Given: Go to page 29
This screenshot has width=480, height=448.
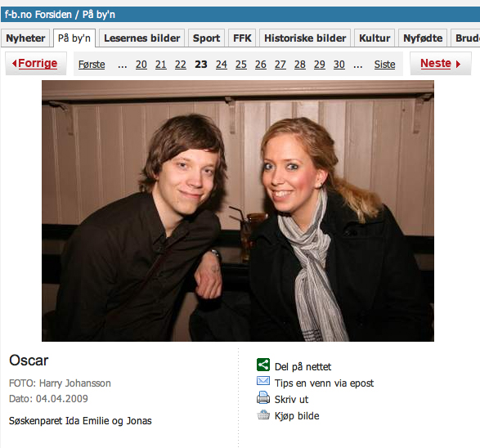Looking at the screenshot, I should (319, 65).
